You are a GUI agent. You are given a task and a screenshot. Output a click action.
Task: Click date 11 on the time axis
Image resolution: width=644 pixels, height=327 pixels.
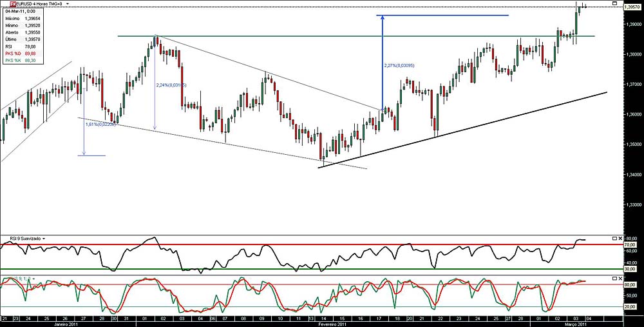click(x=299, y=319)
